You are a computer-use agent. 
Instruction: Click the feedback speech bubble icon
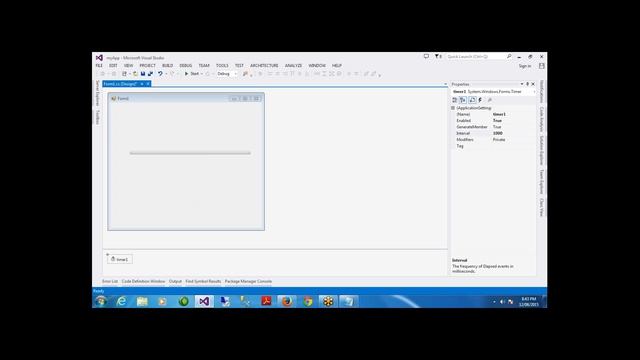pyautogui.click(x=426, y=56)
